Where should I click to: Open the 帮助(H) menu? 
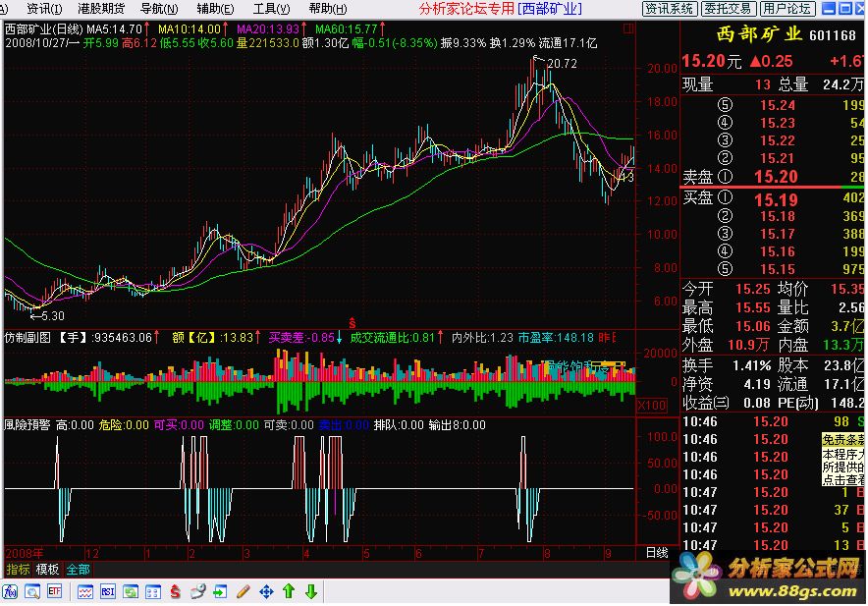pos(328,9)
